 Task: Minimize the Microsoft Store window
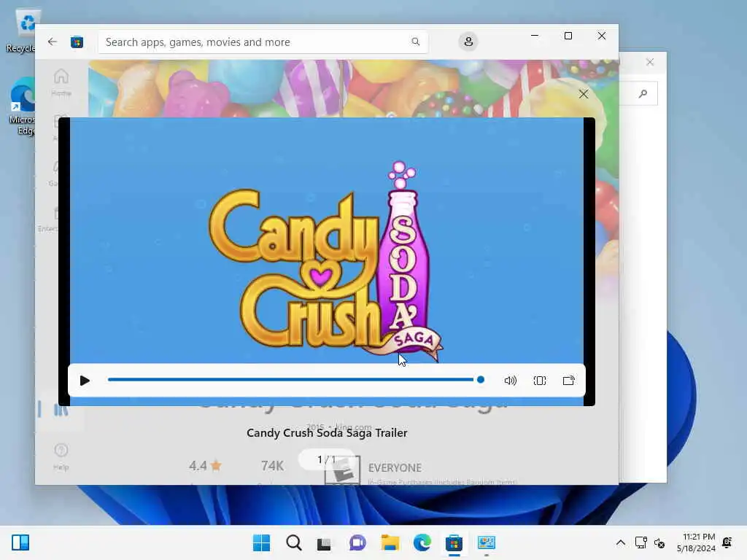[x=535, y=36]
